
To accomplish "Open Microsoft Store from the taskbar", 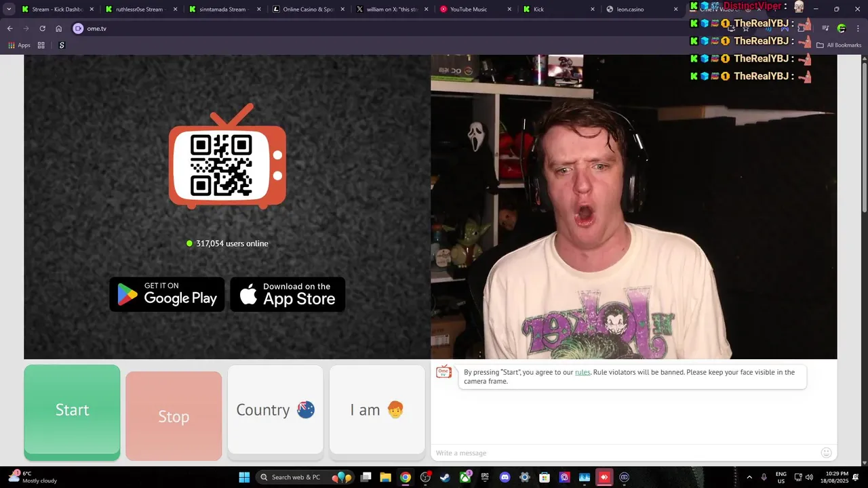I will click(545, 477).
